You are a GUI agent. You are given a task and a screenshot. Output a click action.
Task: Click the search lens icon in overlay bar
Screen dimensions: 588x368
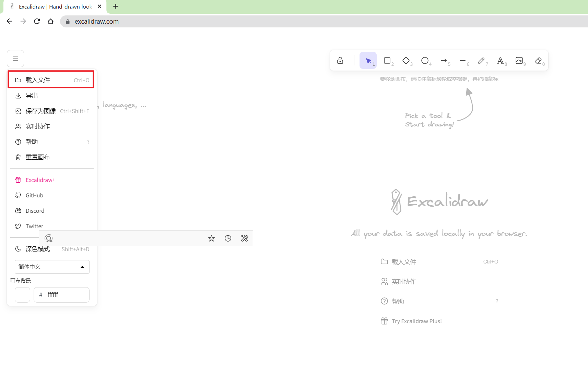(x=49, y=238)
